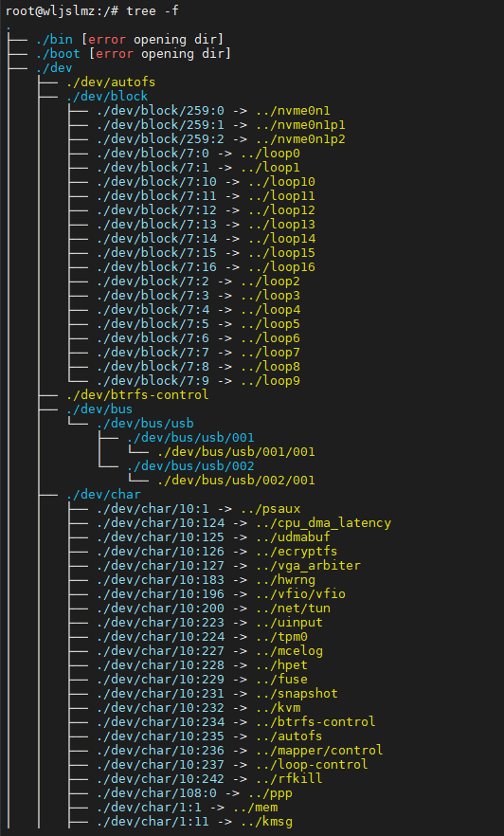This screenshot has height=836, width=504.
Task: Click the ./dev directory entry
Action: pyautogui.click(x=54, y=68)
